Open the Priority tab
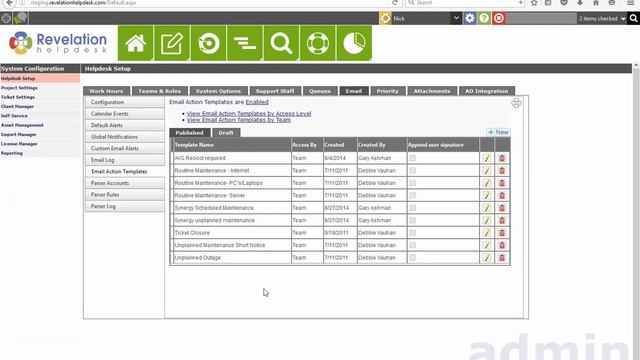Screen dimensions: 640x360 tap(387, 91)
